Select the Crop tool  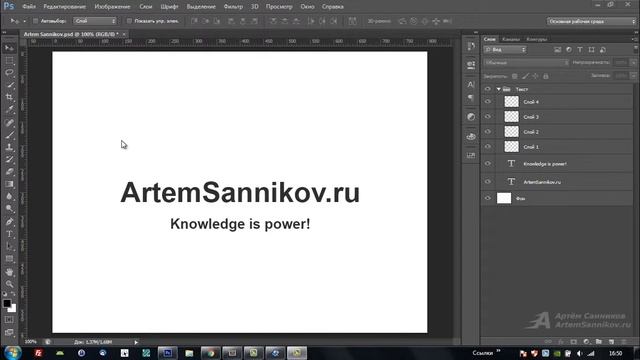[x=9, y=98]
